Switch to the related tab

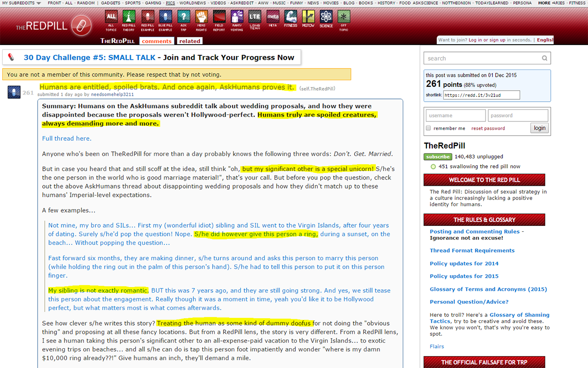click(x=190, y=41)
